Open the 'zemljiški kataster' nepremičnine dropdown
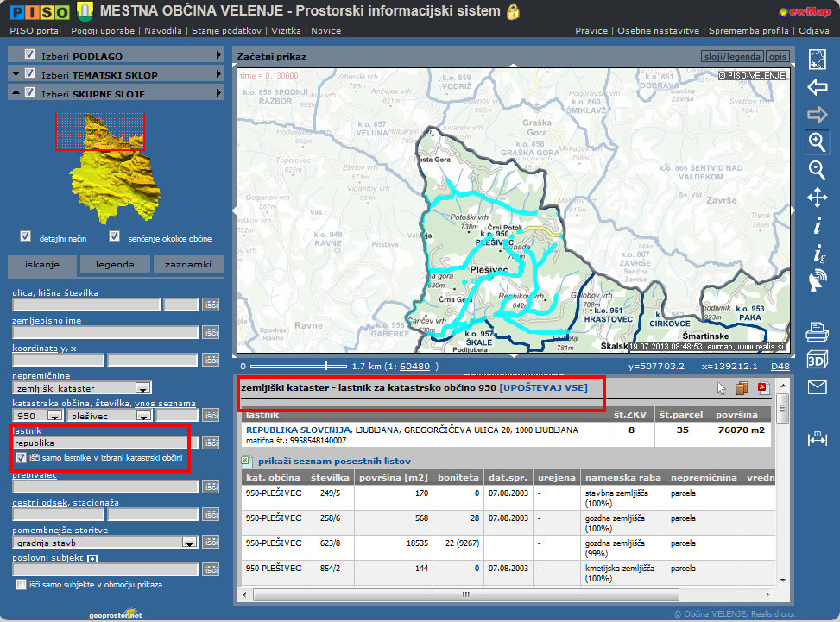840x622 pixels. [x=143, y=389]
